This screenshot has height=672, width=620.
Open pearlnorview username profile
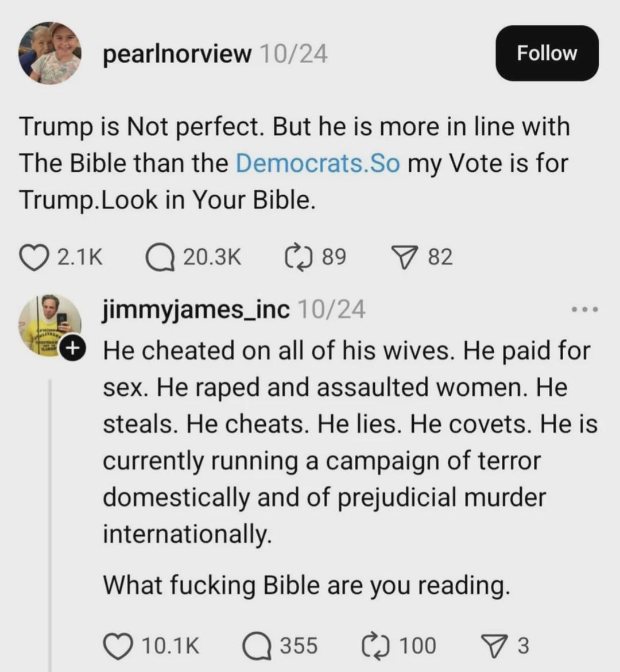(177, 54)
